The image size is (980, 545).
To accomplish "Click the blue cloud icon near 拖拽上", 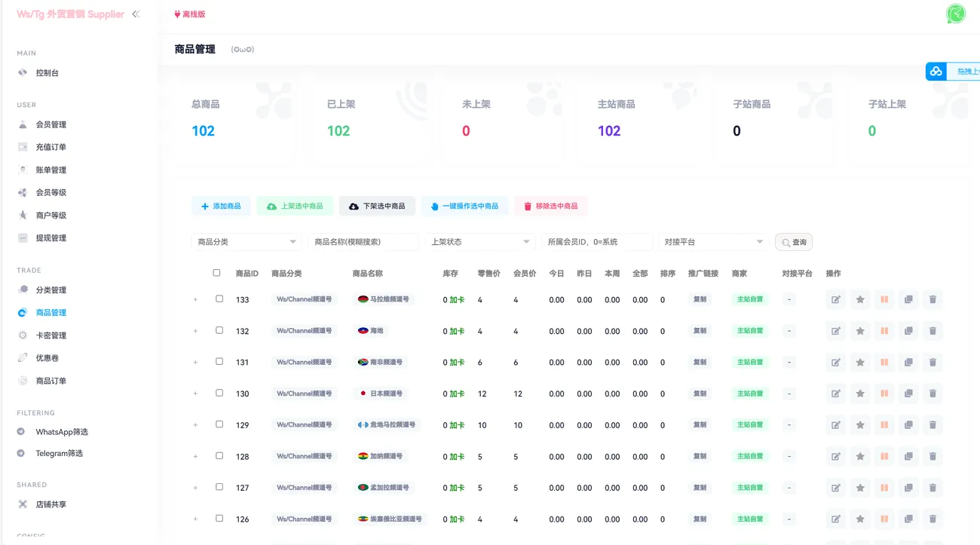I will (936, 71).
